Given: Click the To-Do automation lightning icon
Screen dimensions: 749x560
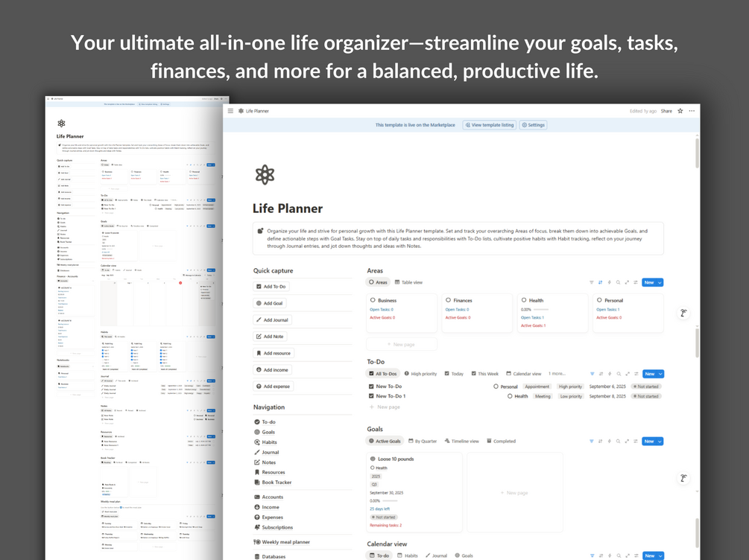Looking at the screenshot, I should point(610,374).
